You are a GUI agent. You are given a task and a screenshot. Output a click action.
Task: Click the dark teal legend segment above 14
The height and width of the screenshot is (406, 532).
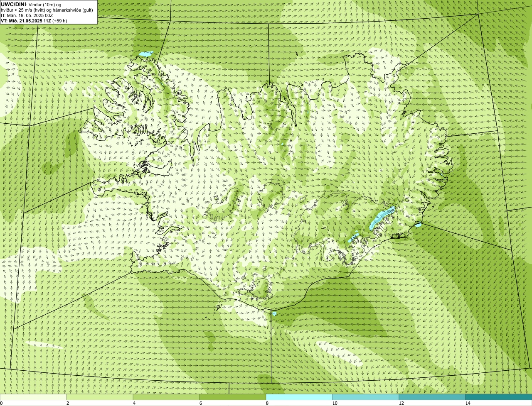click(499, 397)
